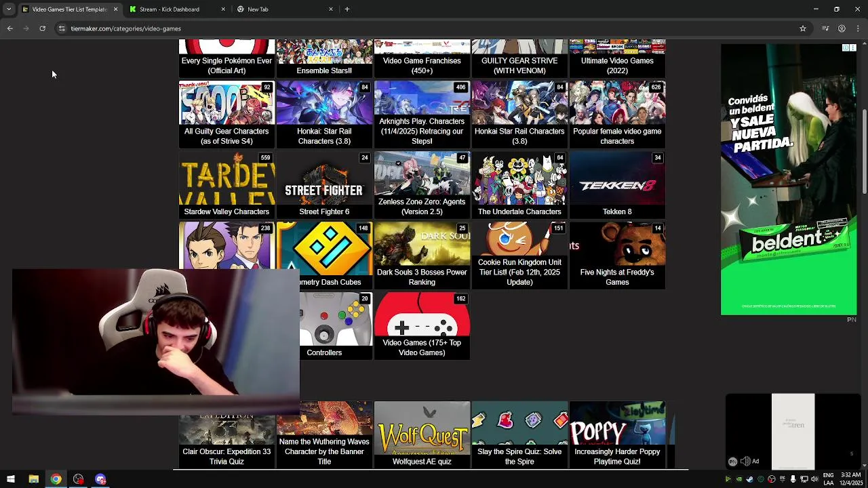Open Cookie Run Kingdom Unit Tier List
This screenshot has height=488, width=868.
click(519, 255)
